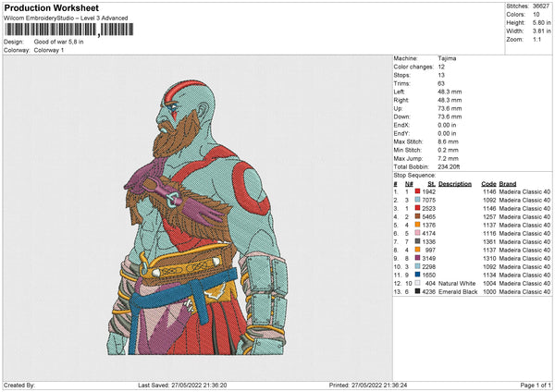Image resolution: width=555 pixels, height=392 pixels.
Task: Click the embroidered Kratos design preview
Action: coord(198,217)
